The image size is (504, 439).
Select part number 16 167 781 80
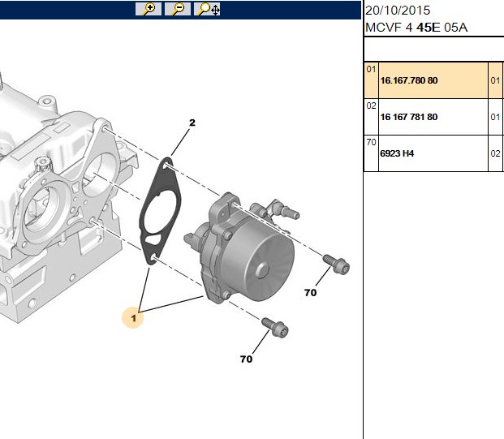point(409,117)
